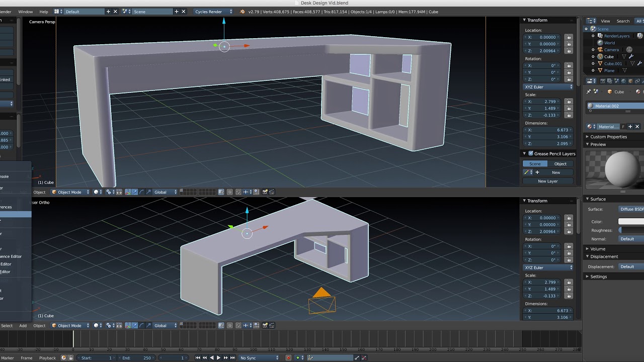The height and width of the screenshot is (362, 644).
Task: Play the animation in reverse
Action: [x=212, y=358]
